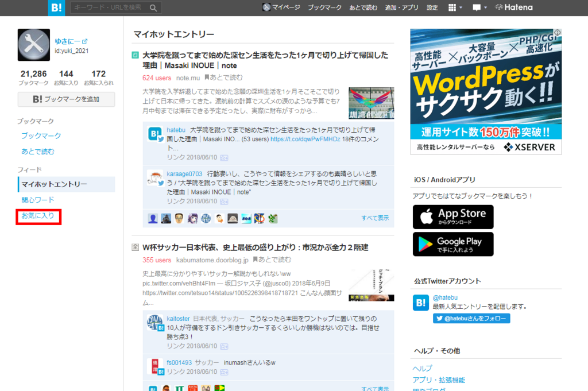Open あとで読む in left sidebar

37,152
